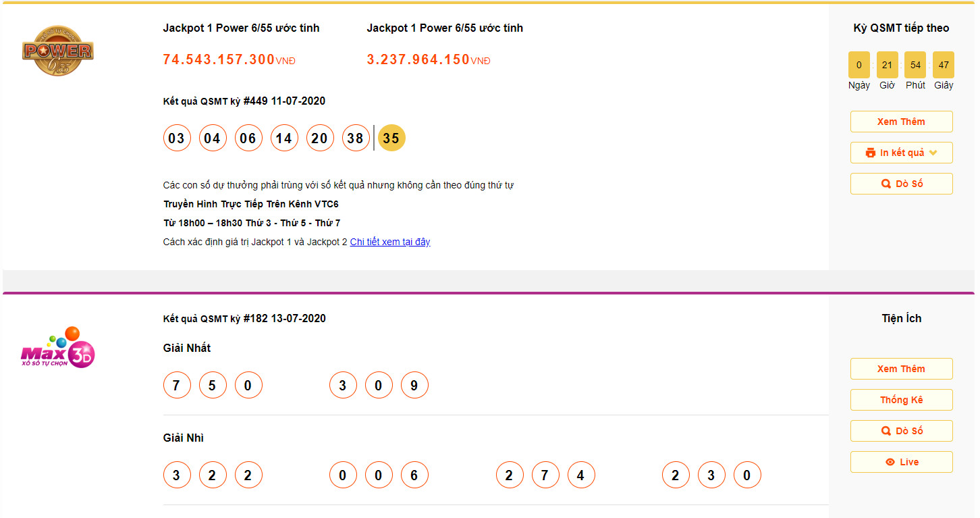Click digit 6 in Giải Nhì number 006
The width and height of the screenshot is (980, 518).
click(414, 475)
